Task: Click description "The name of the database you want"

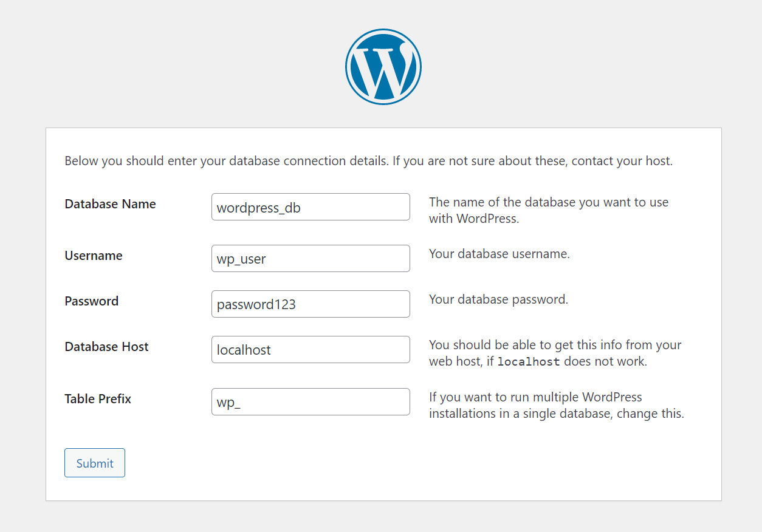Action: (549, 210)
